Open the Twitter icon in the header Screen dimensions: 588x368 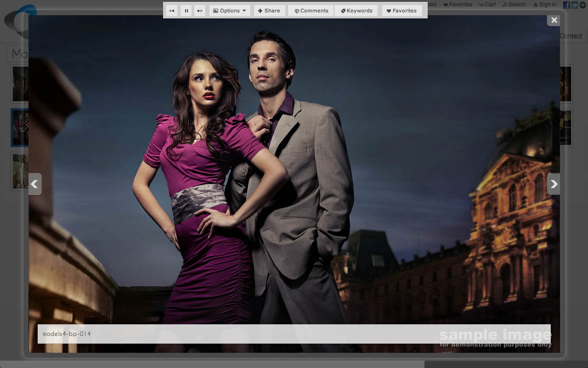tap(574, 5)
